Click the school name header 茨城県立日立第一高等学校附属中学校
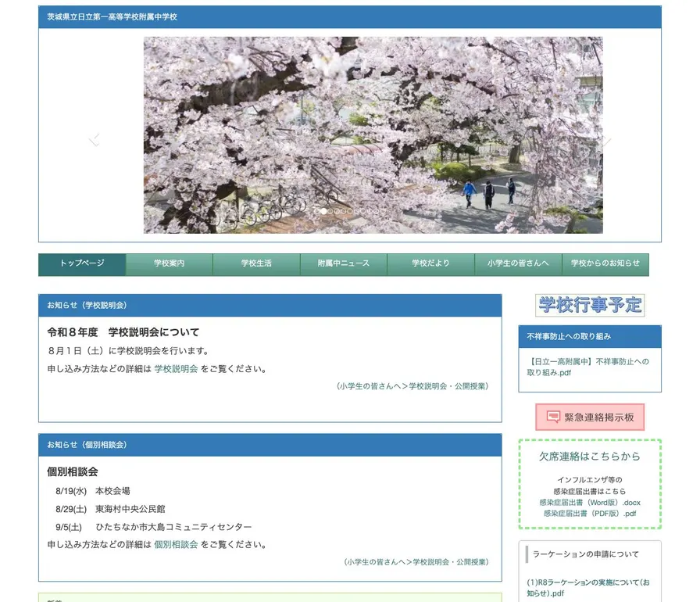Viewport: 700px width, 602px height. point(112,17)
